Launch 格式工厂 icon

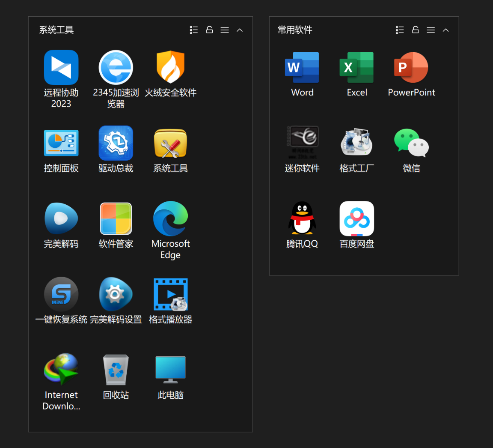point(356,142)
